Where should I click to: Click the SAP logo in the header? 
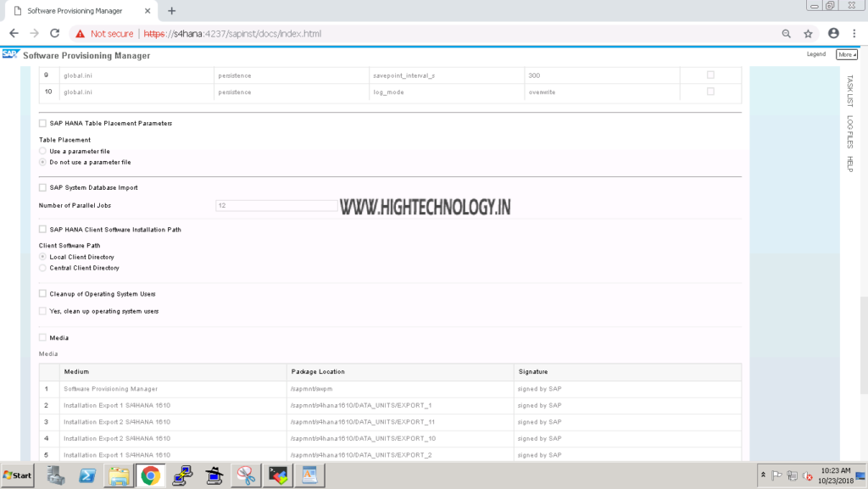coord(10,54)
